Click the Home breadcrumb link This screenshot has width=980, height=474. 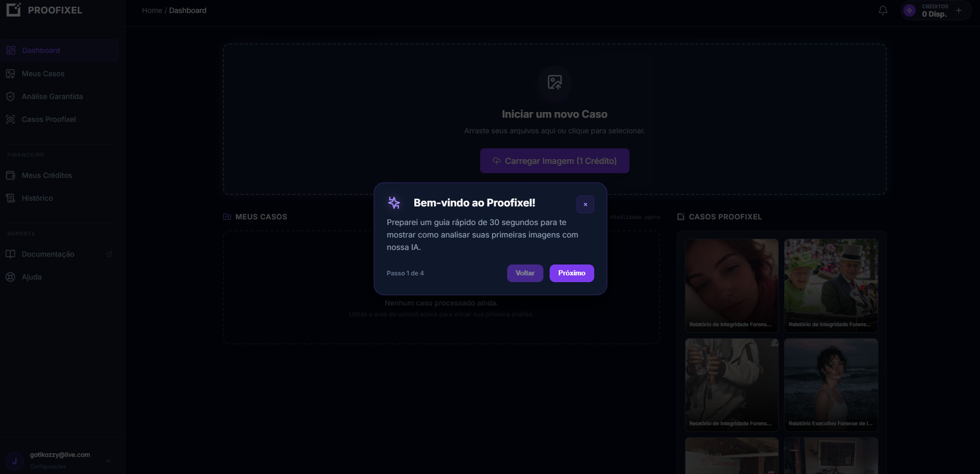pos(152,10)
